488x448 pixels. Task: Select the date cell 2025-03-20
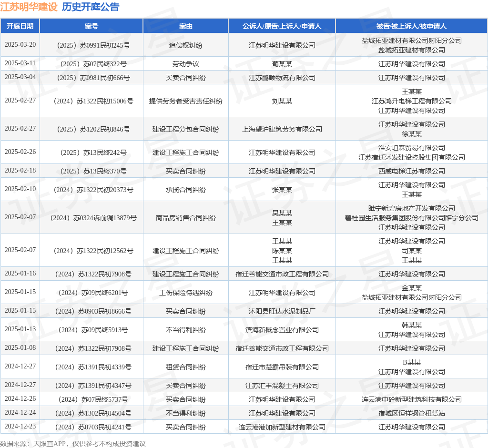20,44
